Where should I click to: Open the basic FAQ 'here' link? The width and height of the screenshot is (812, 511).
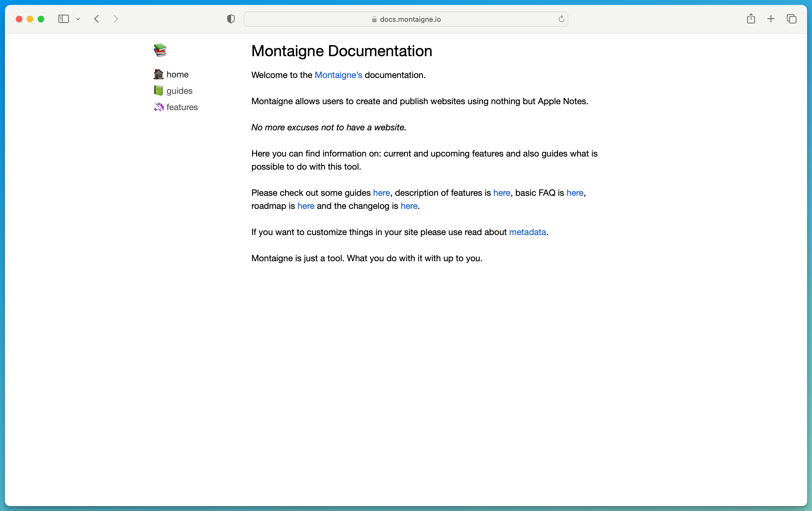coord(575,193)
